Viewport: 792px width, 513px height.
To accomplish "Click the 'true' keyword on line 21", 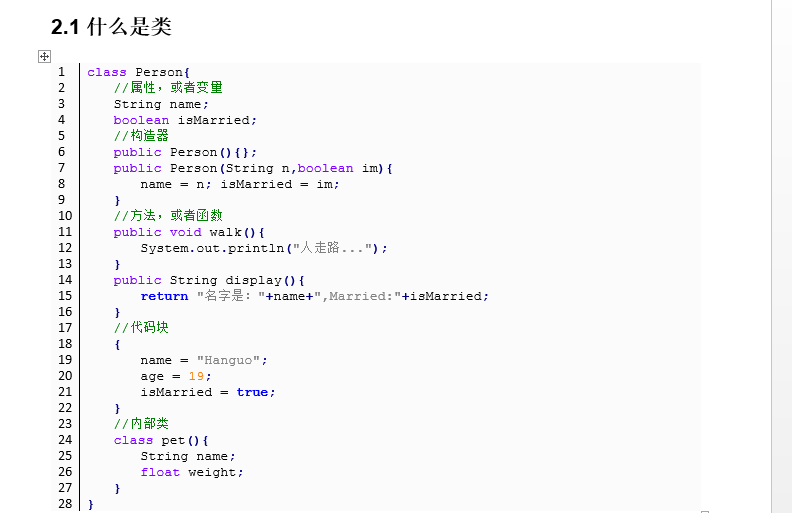I will (252, 392).
